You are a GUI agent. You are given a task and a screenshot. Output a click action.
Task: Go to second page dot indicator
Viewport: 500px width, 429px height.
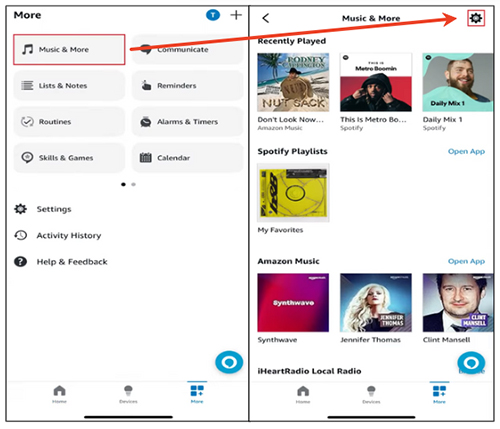coord(133,184)
